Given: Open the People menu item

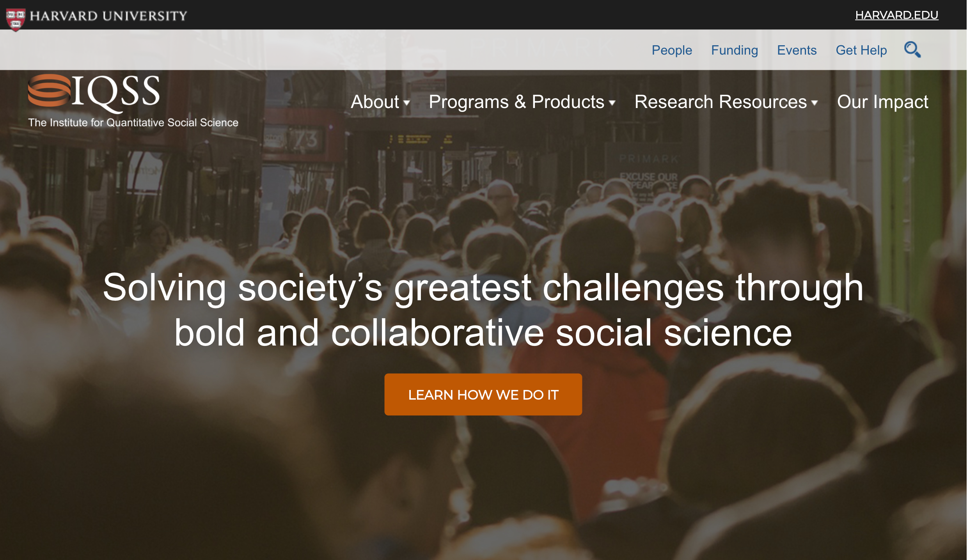Looking at the screenshot, I should pos(671,50).
